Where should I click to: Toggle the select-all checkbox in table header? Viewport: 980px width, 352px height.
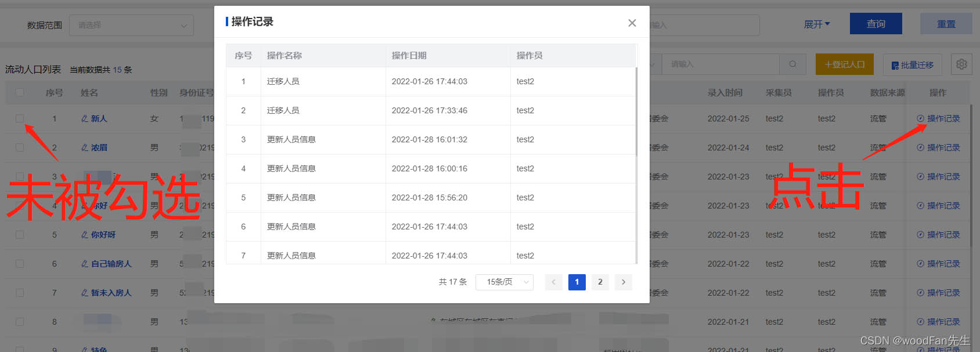coord(20,92)
